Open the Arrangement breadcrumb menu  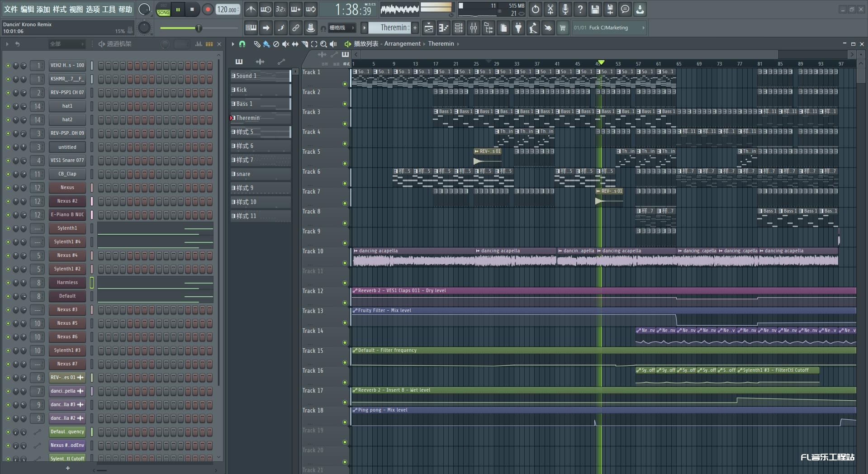[402, 44]
